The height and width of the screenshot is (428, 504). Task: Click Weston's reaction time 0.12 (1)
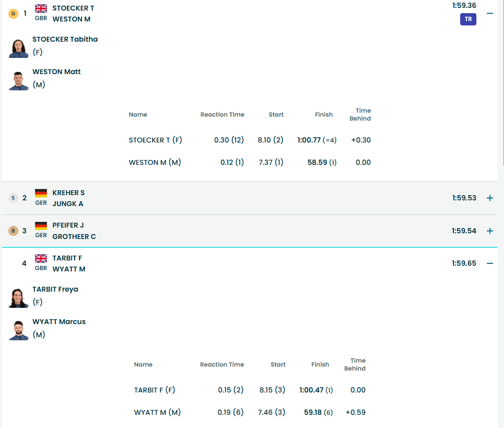pos(232,162)
